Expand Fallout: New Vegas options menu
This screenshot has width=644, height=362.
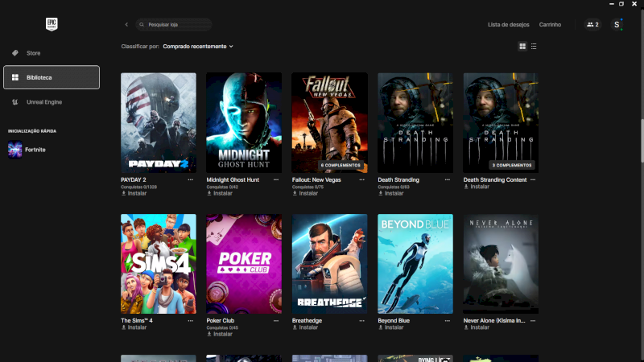(x=362, y=180)
